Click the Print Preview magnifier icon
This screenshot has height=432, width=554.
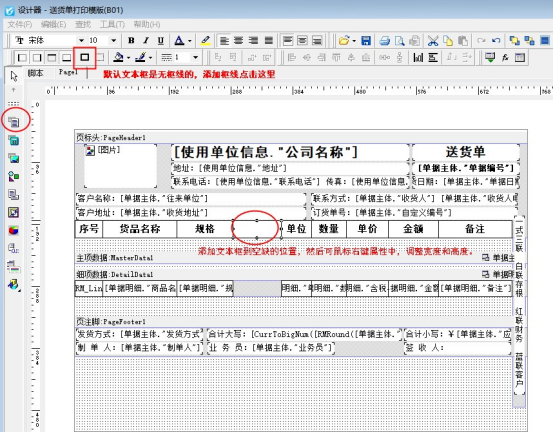tap(400, 41)
